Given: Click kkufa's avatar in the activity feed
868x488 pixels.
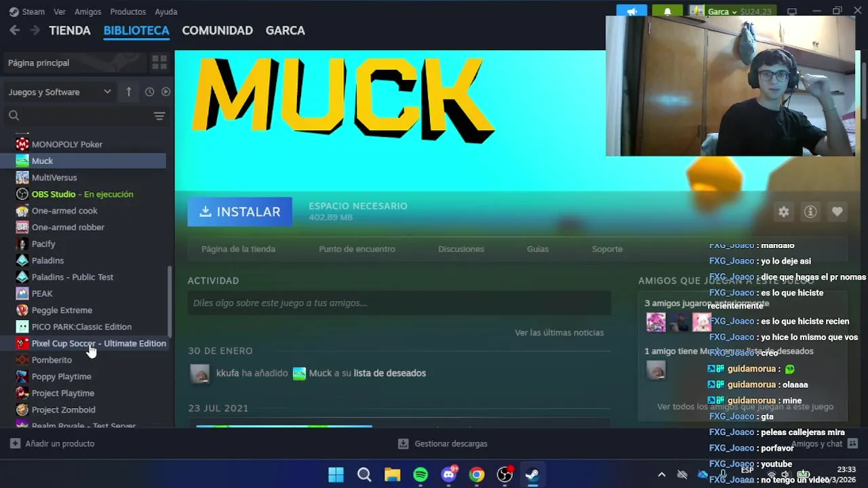Looking at the screenshot, I should click(199, 373).
